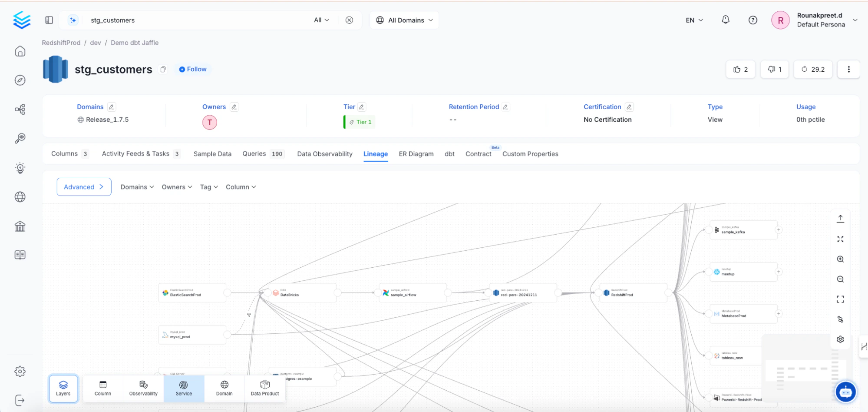
Task: Open the lightbulb Insights icon in sidebar
Action: (20, 168)
